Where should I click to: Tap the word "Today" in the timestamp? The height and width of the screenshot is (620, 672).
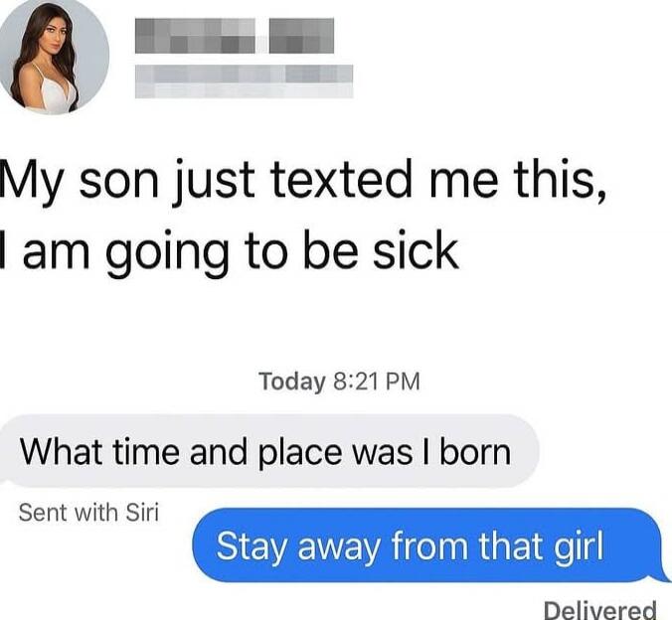291,382
